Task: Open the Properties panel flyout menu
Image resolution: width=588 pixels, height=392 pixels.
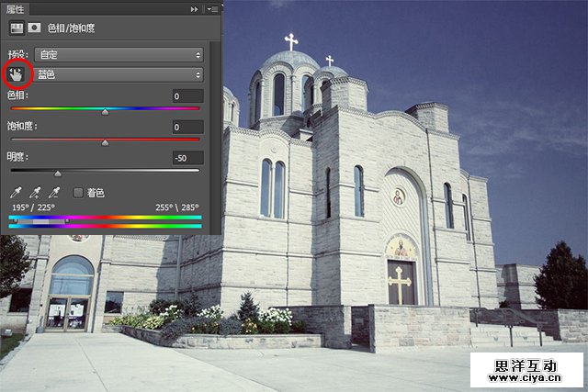Action: point(212,8)
